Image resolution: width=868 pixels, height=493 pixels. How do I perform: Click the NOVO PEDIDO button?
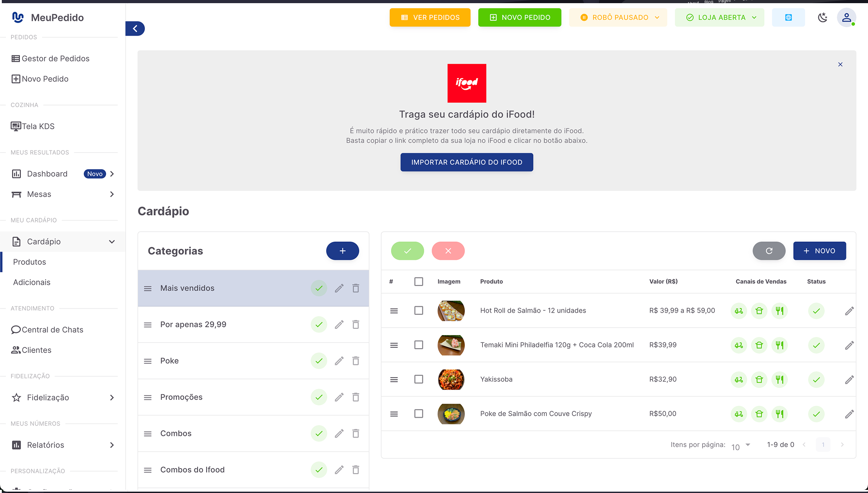[519, 17]
